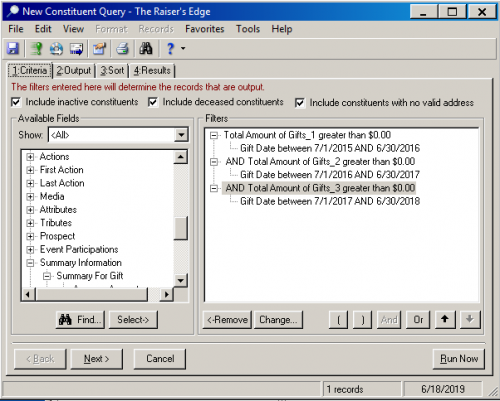Uncheck Include constituents with no valid address
Image resolution: width=500 pixels, height=401 pixels.
pos(300,103)
